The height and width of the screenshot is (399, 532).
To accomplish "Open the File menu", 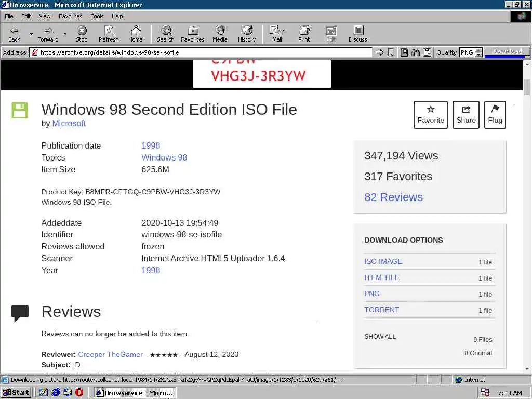I will point(9,16).
